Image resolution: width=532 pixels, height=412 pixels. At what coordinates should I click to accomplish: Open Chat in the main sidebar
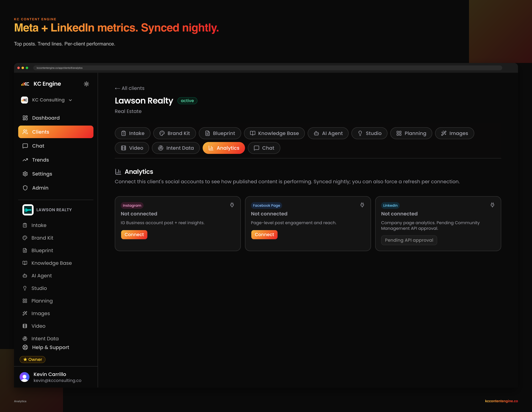pos(56,146)
